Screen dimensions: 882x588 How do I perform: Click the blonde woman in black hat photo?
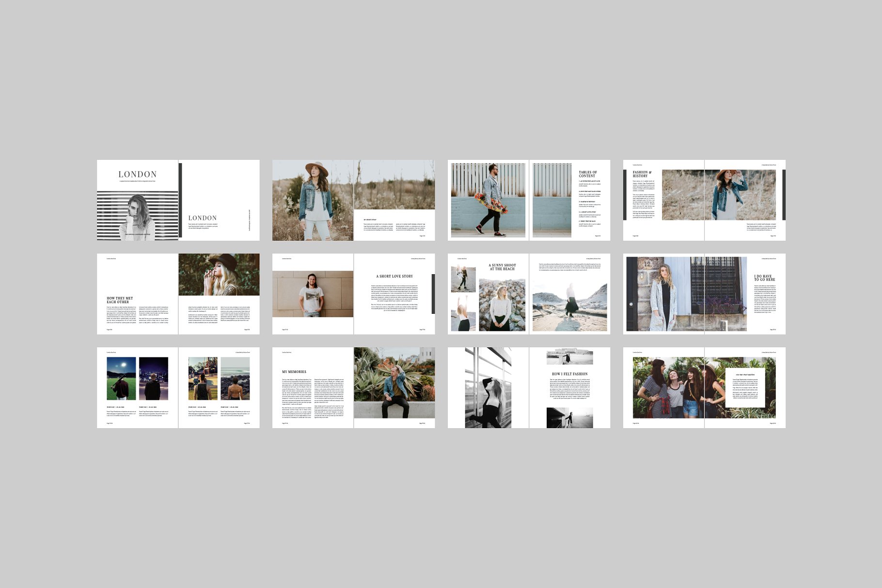219,274
